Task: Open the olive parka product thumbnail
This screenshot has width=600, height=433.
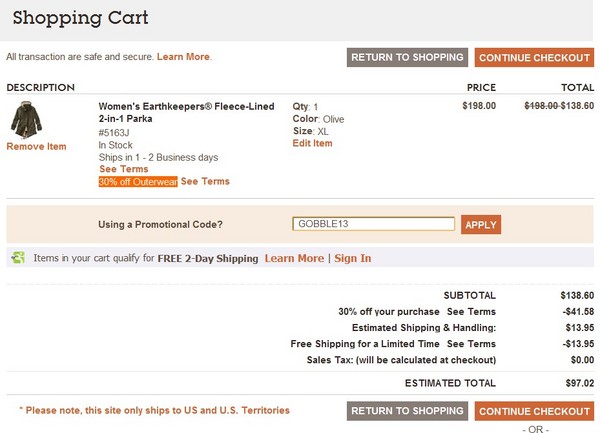Action: tap(26, 120)
